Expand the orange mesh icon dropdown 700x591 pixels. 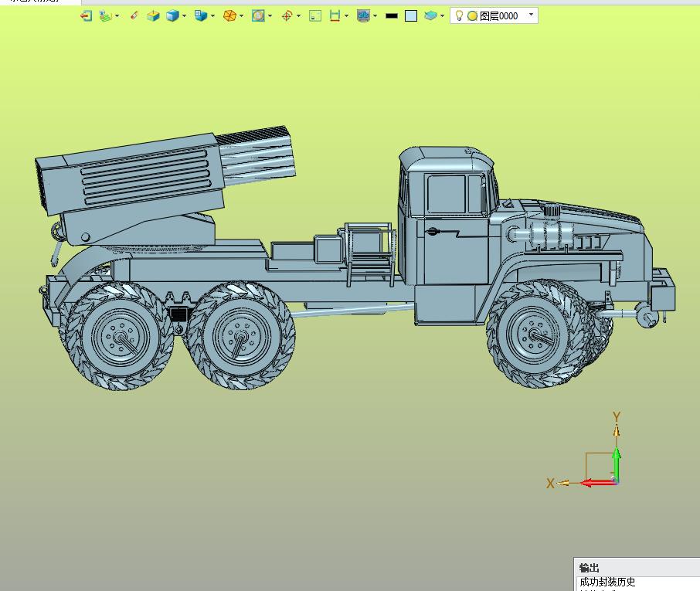(x=242, y=16)
